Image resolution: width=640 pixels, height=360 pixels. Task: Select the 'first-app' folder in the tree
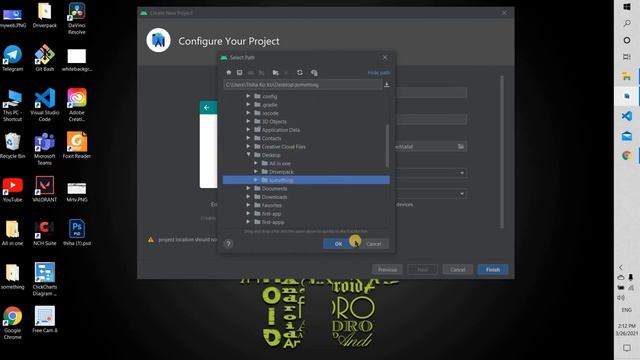(271, 213)
